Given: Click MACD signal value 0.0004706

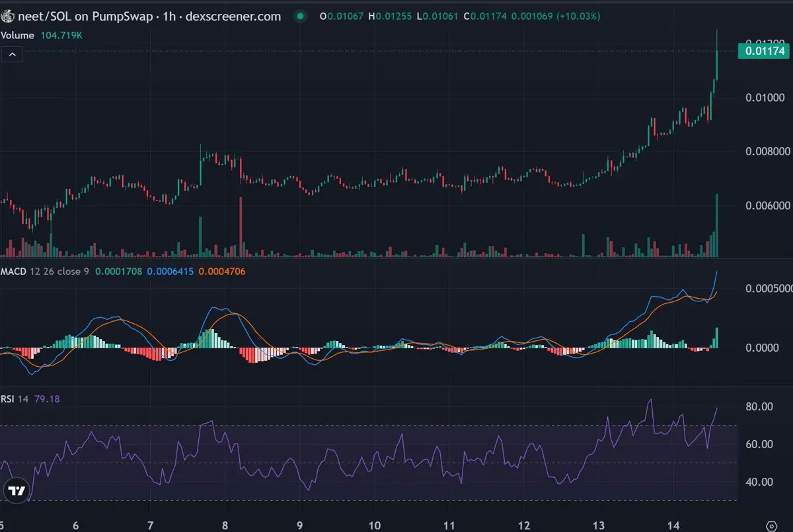Looking at the screenshot, I should (221, 271).
